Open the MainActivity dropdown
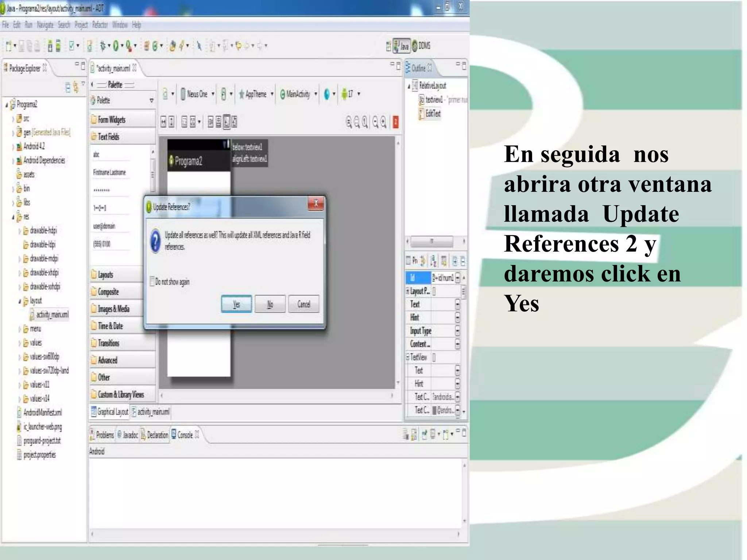This screenshot has height=560, width=747. (x=298, y=94)
